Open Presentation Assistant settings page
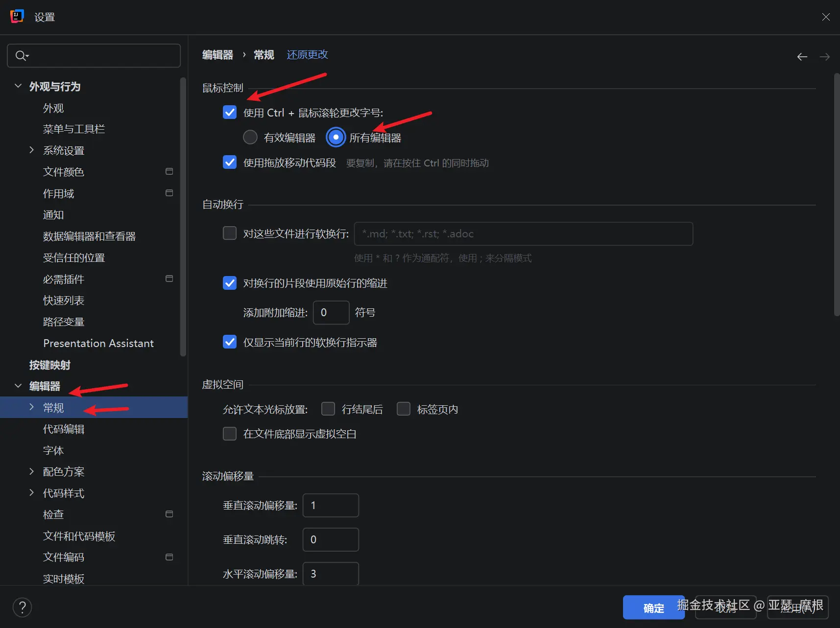 [98, 343]
